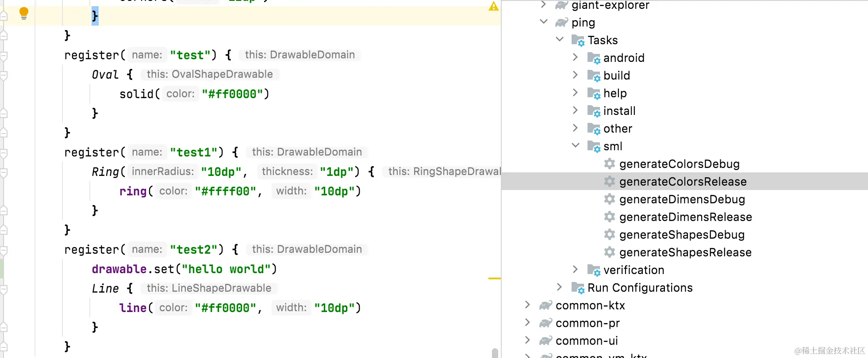
Task: Fold the register "test1" block in gutter
Action: pyautogui.click(x=4, y=153)
